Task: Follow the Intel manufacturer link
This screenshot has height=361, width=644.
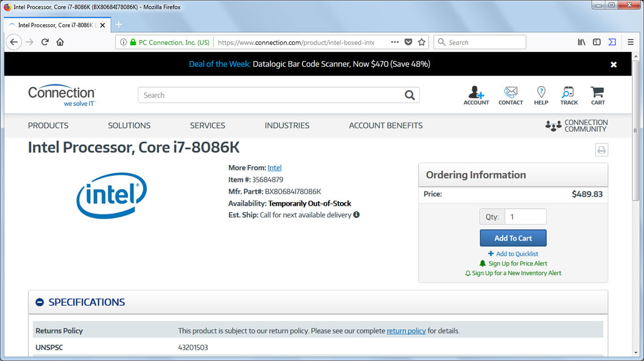Action: (x=275, y=168)
